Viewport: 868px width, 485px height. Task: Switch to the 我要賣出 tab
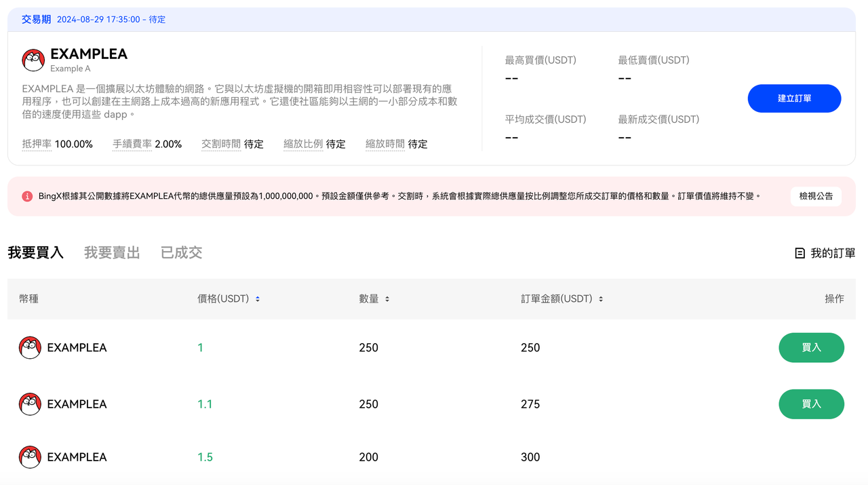(112, 253)
